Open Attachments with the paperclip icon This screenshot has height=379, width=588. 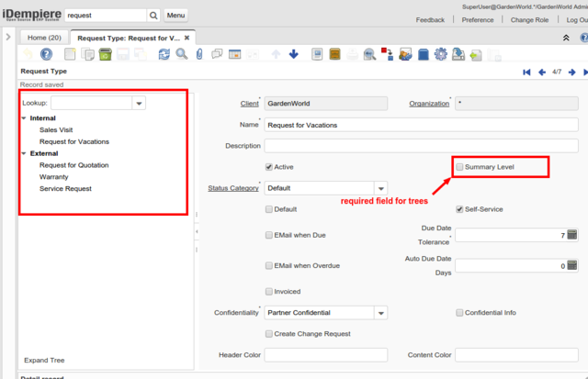pyautogui.click(x=199, y=54)
